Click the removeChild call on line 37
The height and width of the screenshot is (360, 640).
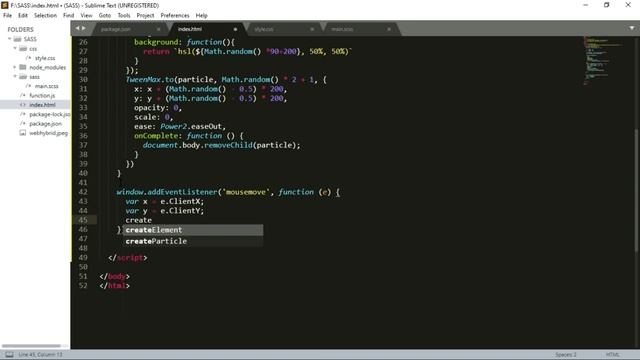[x=228, y=145]
